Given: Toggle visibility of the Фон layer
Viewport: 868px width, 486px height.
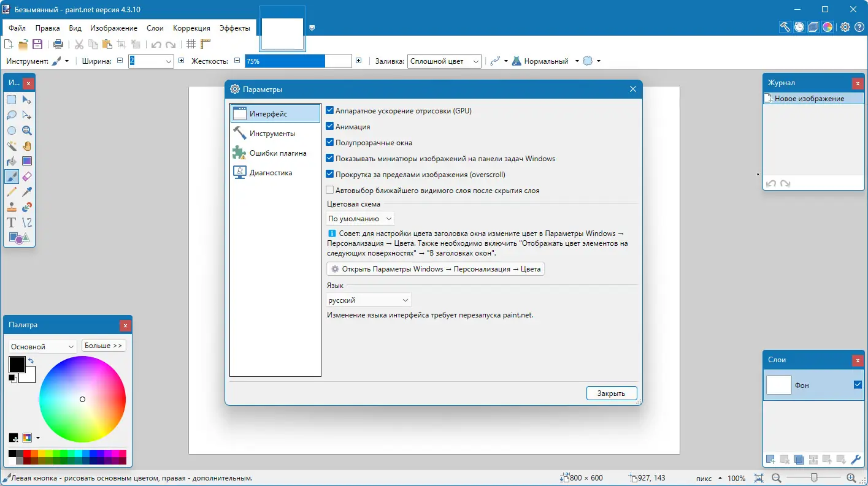Looking at the screenshot, I should [857, 385].
